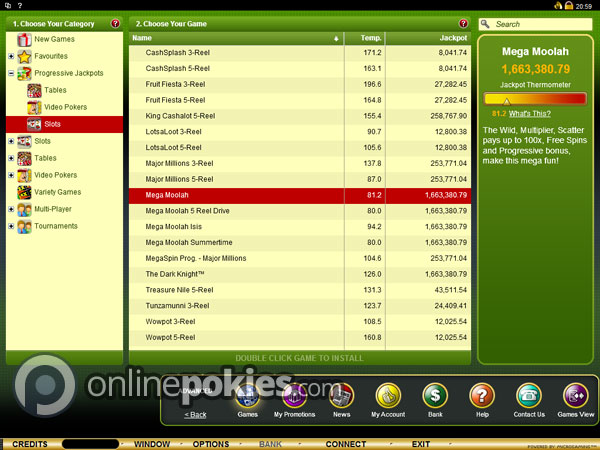The height and width of the screenshot is (450, 600).
Task: Expand the top-level Tables category
Action: (11, 158)
